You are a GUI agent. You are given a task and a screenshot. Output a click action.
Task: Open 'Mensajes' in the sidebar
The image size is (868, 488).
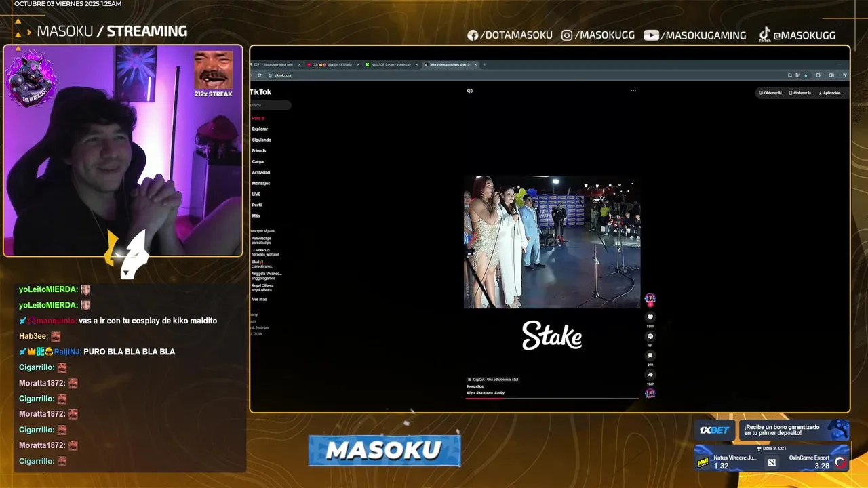click(x=261, y=183)
